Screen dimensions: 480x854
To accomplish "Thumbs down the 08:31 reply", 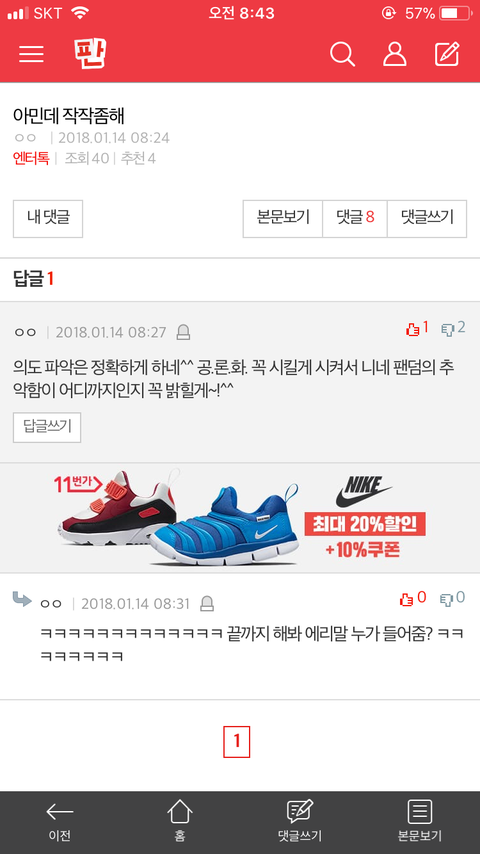I will coord(453,599).
